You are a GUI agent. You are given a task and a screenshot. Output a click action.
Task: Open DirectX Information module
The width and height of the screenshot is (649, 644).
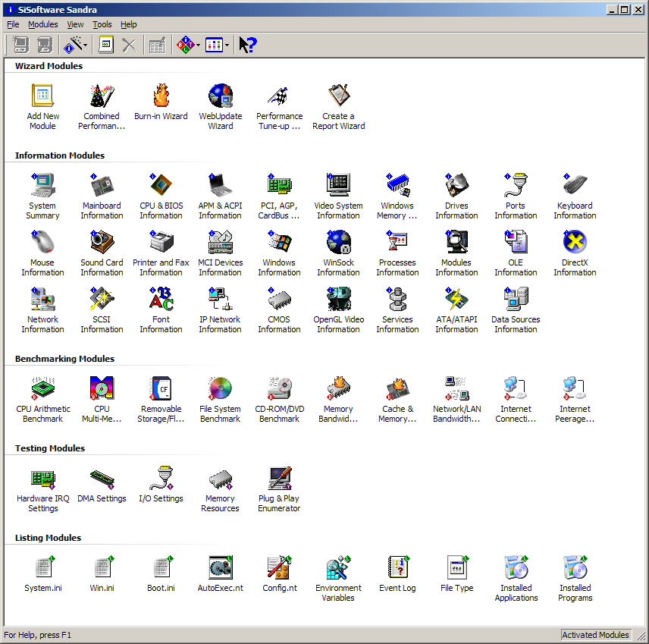(x=575, y=253)
